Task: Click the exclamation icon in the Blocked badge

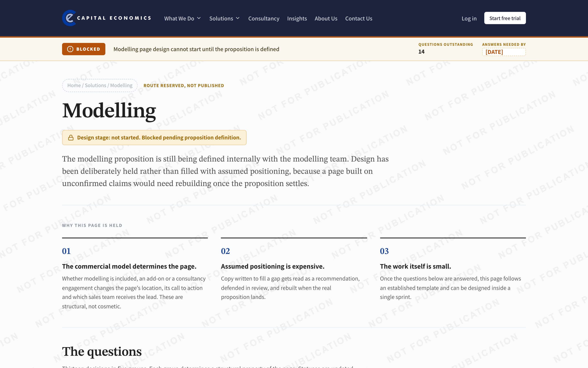Action: 70,49
